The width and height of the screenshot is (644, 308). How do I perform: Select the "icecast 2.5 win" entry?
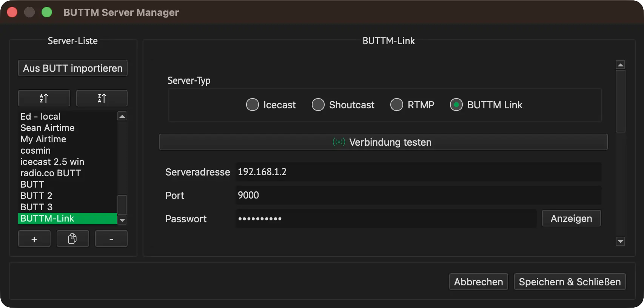(68, 162)
